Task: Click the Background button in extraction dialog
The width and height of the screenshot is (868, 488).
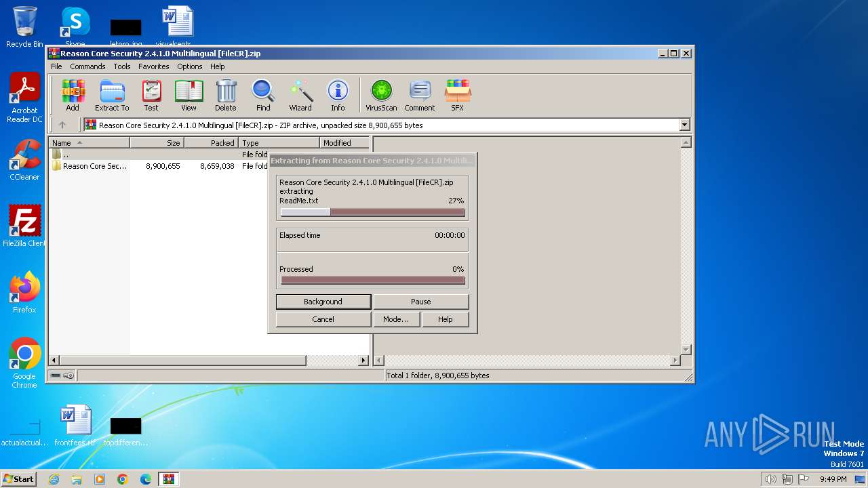Action: pyautogui.click(x=323, y=302)
